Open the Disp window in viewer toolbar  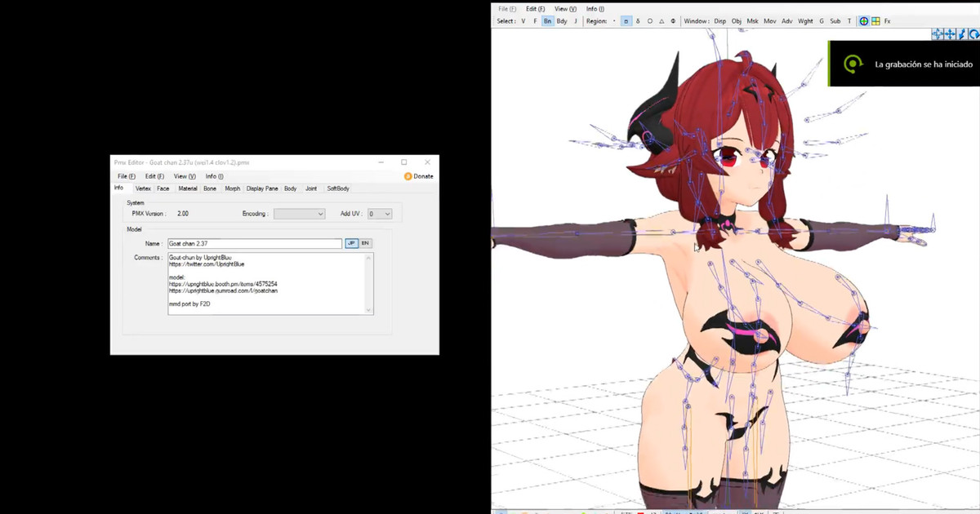(x=719, y=21)
